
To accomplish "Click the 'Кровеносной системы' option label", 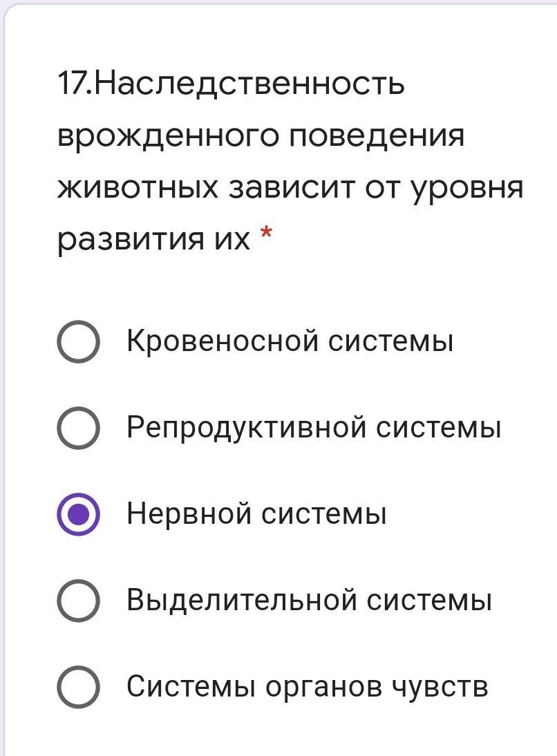I will (x=290, y=341).
